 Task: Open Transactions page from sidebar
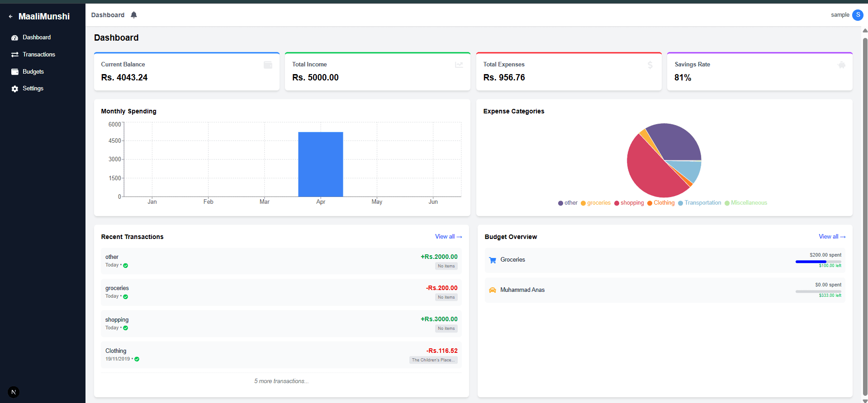tap(39, 55)
